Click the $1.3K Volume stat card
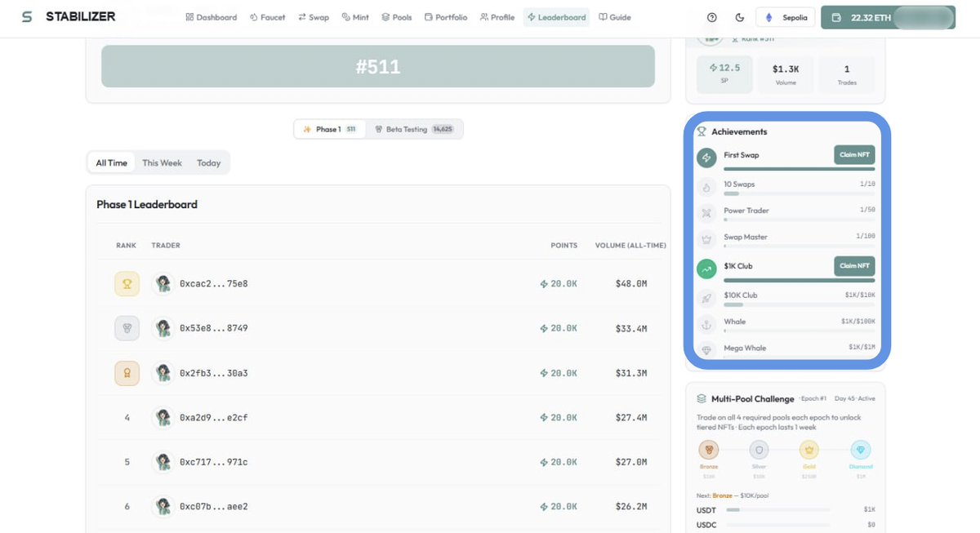This screenshot has height=533, width=980. tap(786, 74)
